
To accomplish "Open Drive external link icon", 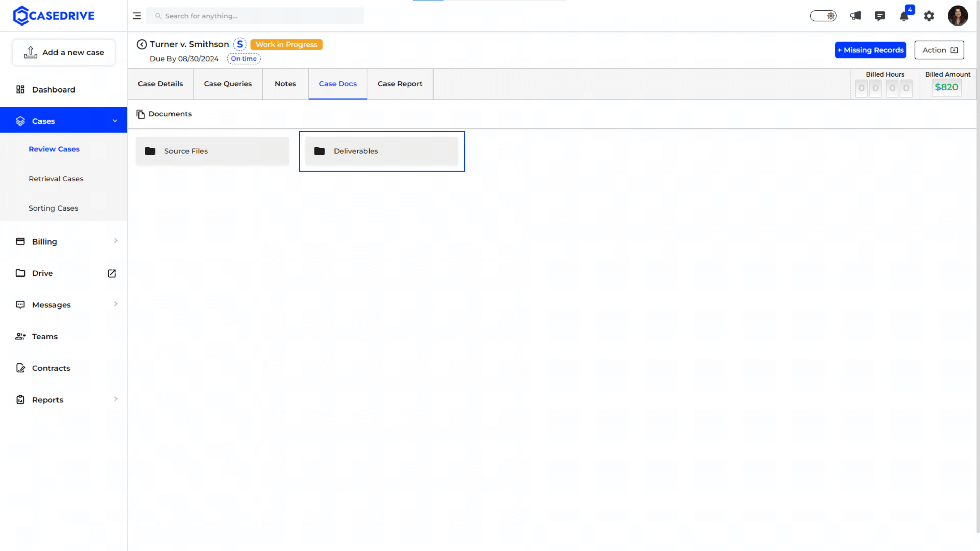I will click(x=112, y=273).
